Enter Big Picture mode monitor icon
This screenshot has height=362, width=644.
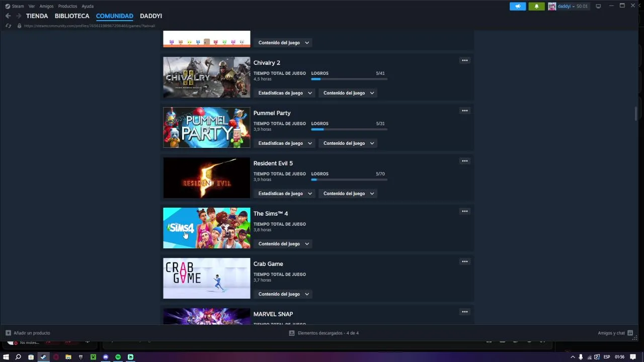pos(598,7)
